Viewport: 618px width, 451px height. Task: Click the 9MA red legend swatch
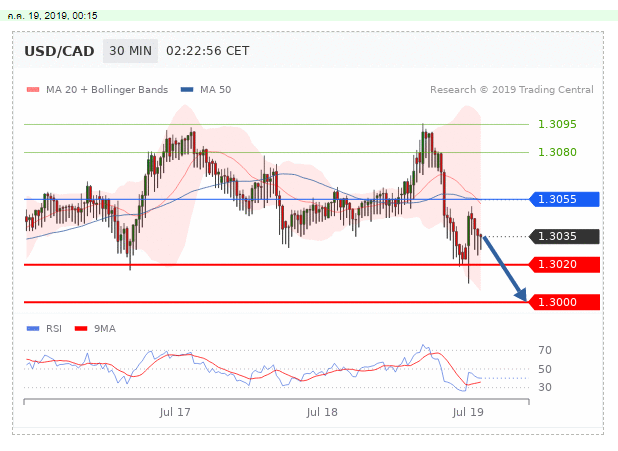click(81, 328)
